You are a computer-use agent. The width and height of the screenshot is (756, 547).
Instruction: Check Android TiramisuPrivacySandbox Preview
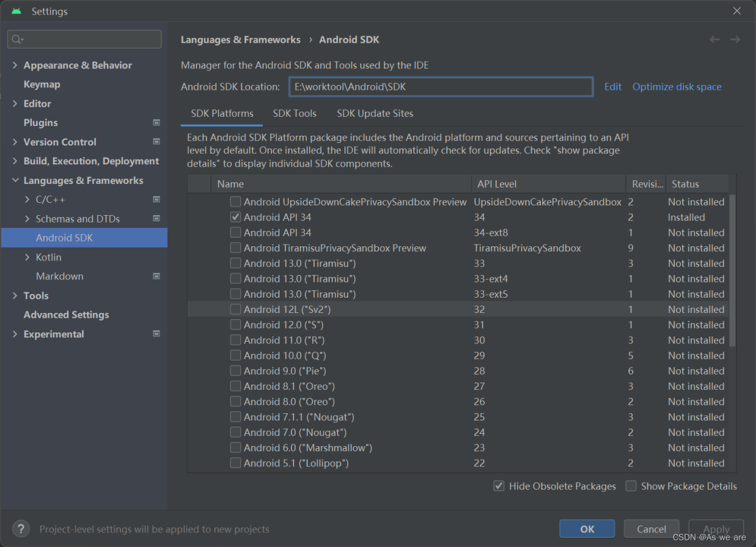(x=235, y=248)
